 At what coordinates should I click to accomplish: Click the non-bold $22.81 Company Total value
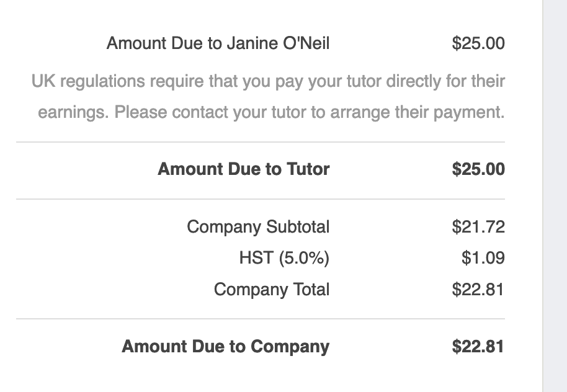[478, 290]
